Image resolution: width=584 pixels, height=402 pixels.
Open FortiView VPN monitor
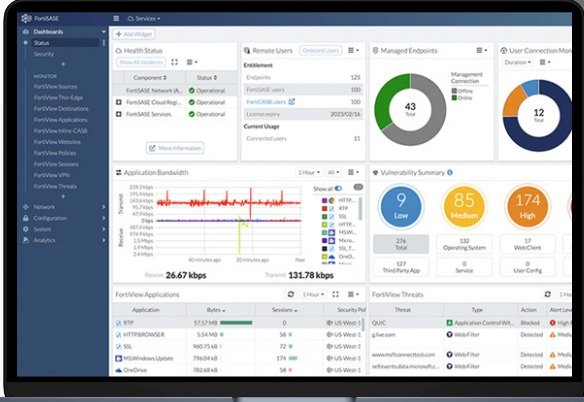(x=51, y=175)
